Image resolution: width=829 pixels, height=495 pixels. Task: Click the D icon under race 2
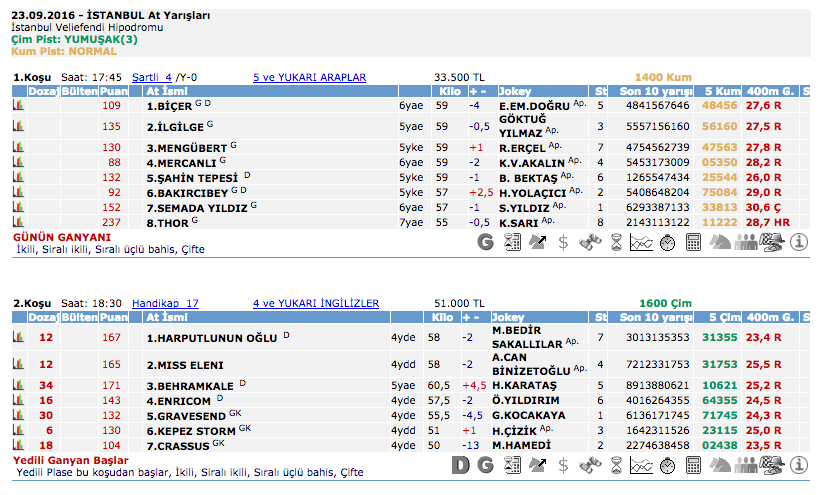[460, 465]
